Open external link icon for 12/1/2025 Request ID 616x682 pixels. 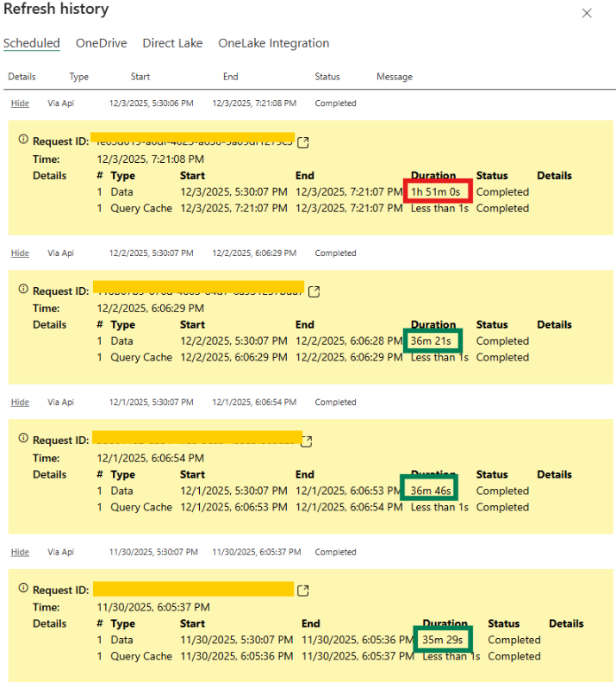point(307,441)
